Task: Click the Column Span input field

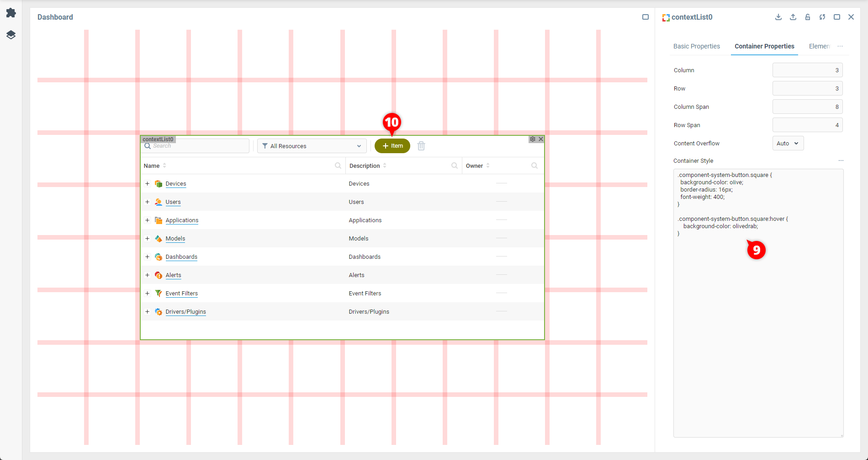Action: pos(807,107)
